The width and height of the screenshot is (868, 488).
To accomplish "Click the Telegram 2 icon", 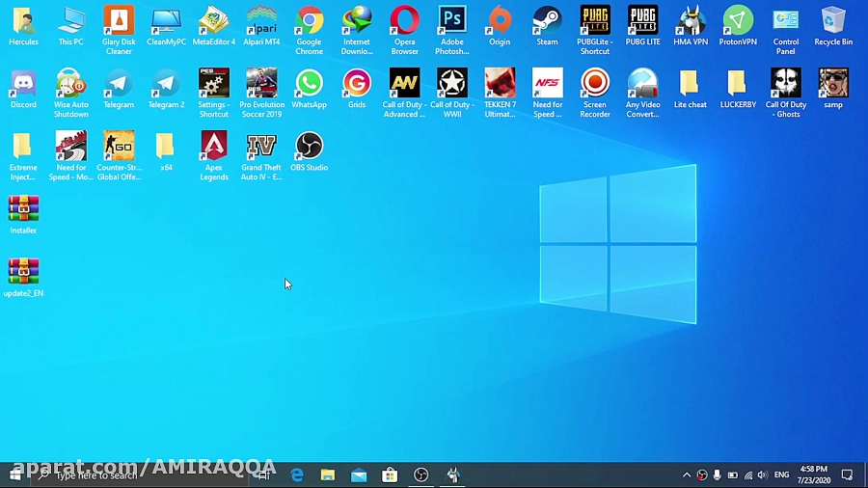I will [166, 89].
